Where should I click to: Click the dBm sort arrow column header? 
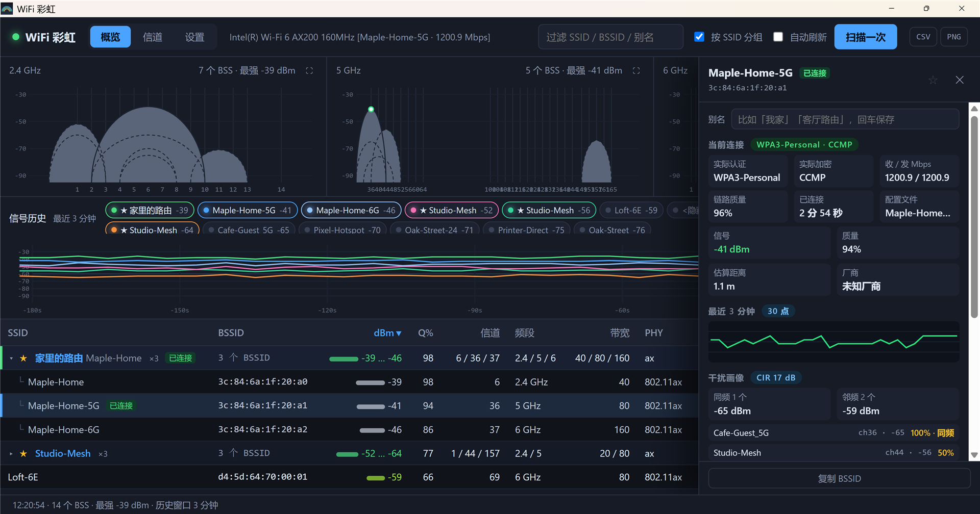(387, 333)
